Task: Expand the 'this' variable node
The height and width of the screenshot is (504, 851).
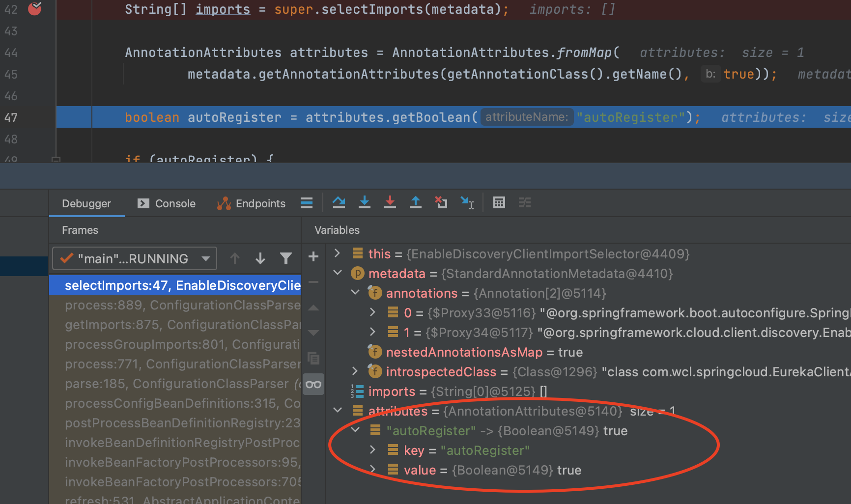Action: [x=337, y=253]
